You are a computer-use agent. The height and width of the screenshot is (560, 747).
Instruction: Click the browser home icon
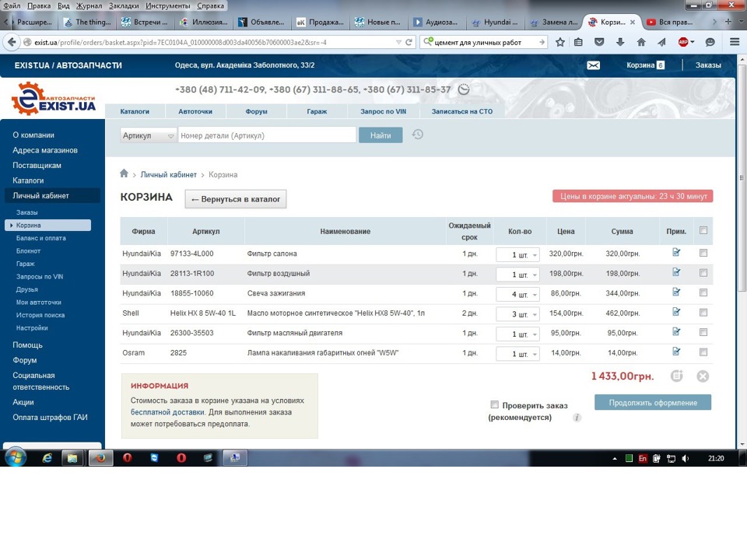point(641,42)
